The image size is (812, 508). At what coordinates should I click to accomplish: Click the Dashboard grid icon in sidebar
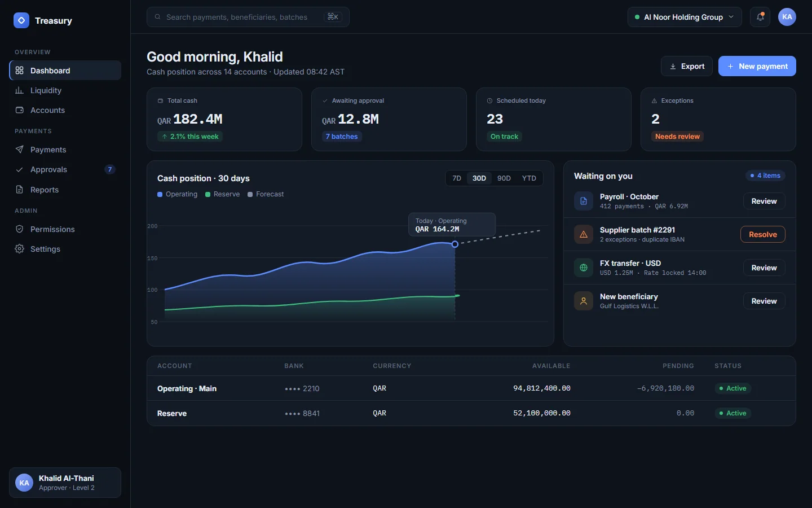point(20,71)
